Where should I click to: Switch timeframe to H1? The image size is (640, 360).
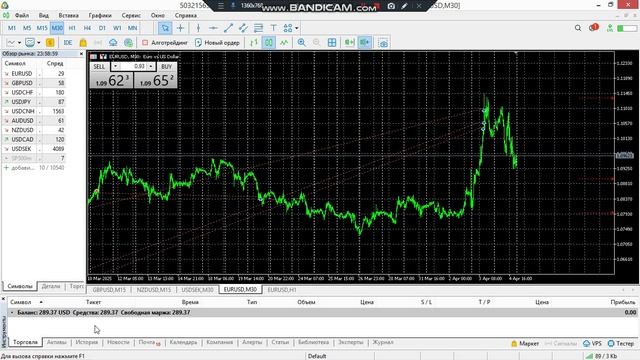(72, 28)
